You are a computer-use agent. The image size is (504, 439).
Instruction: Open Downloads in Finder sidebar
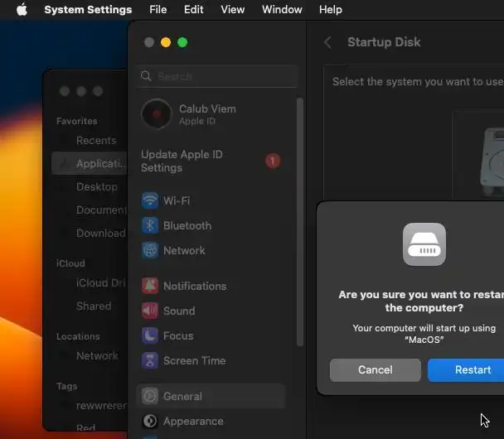(x=100, y=233)
